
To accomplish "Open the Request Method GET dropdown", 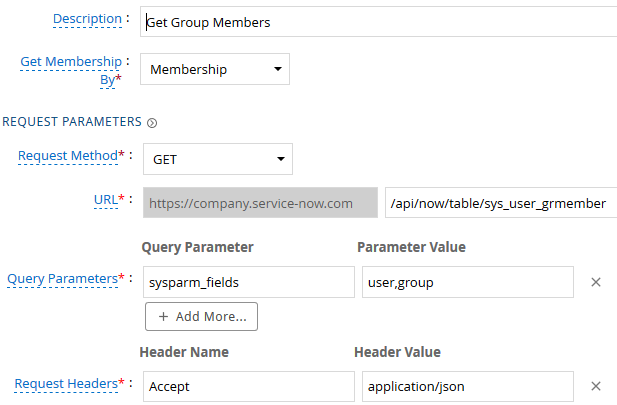I will (x=218, y=159).
